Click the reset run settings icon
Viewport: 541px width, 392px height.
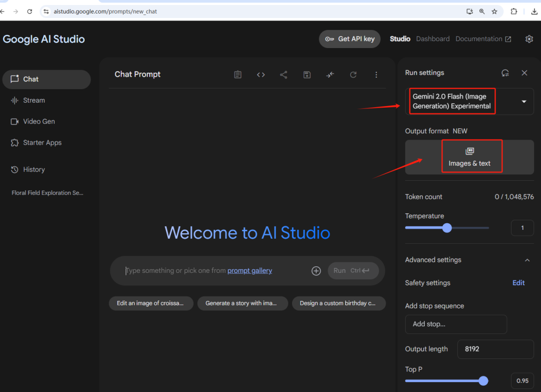click(x=505, y=73)
